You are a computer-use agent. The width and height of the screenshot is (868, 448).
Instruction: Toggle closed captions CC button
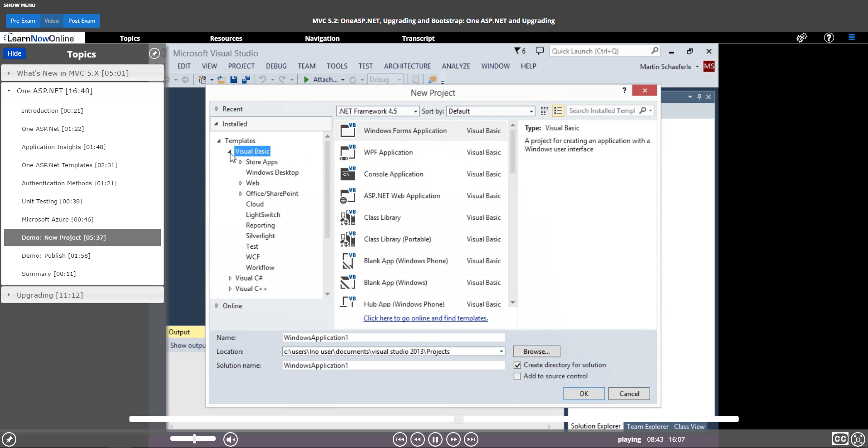(x=839, y=439)
